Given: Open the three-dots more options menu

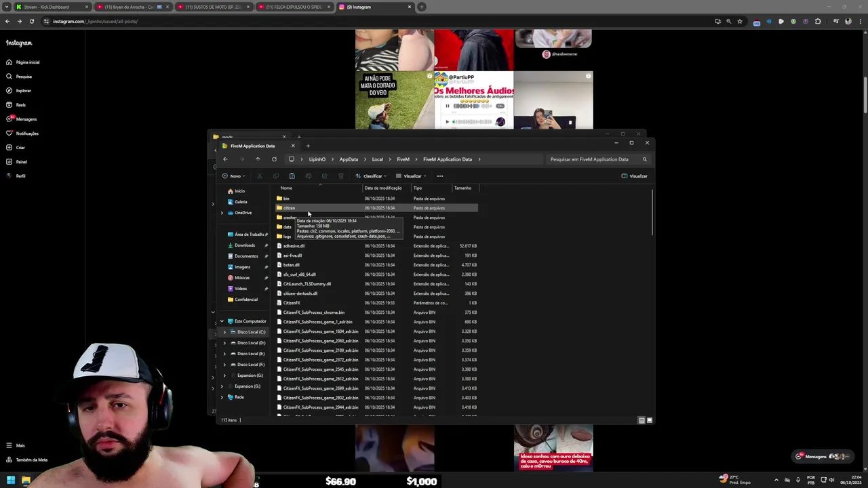Looking at the screenshot, I should tap(439, 176).
